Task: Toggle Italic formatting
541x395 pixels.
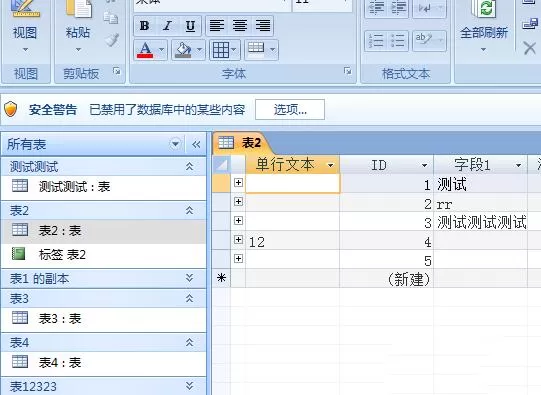Action: pyautogui.click(x=168, y=26)
